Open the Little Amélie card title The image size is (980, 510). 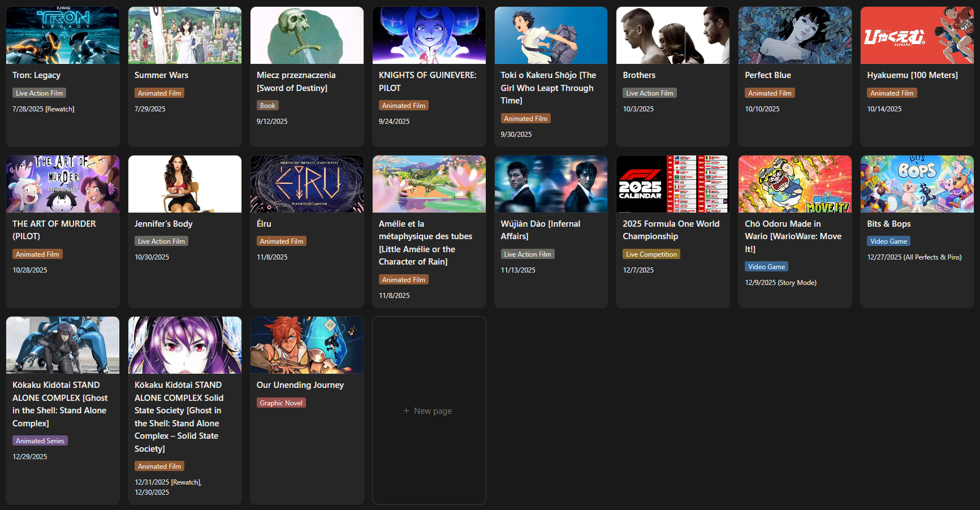[425, 243]
